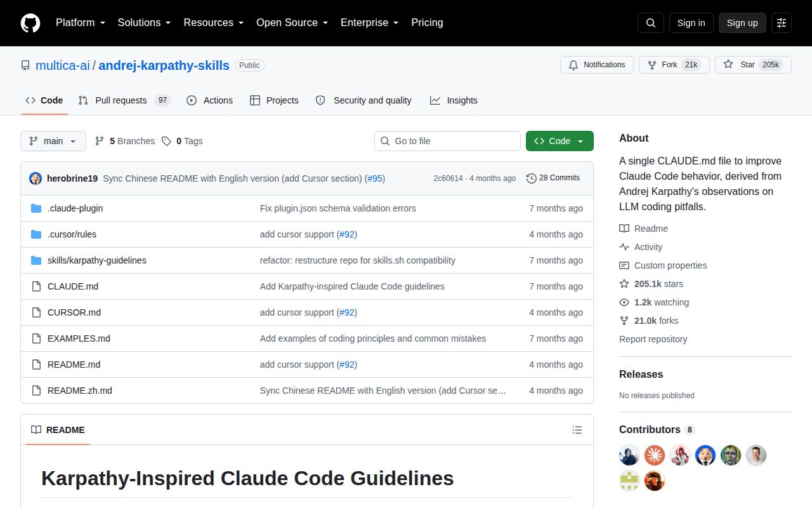Open the Releases heading link

(641, 375)
